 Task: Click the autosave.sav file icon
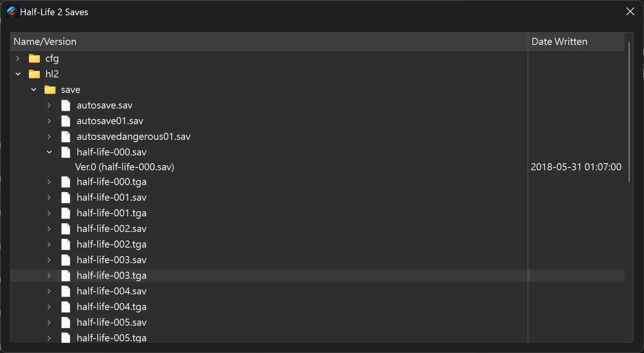[66, 105]
